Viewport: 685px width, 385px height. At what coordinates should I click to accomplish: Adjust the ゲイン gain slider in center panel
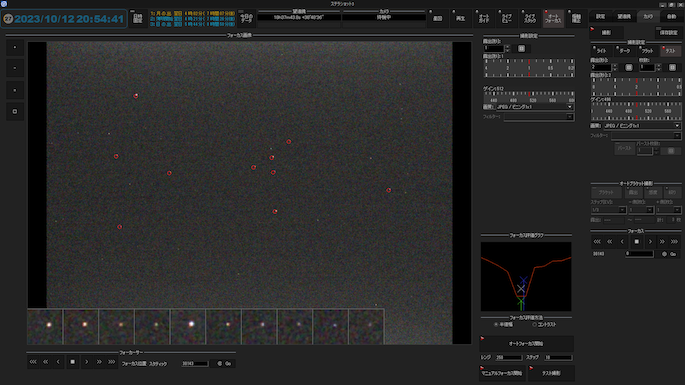(529, 97)
